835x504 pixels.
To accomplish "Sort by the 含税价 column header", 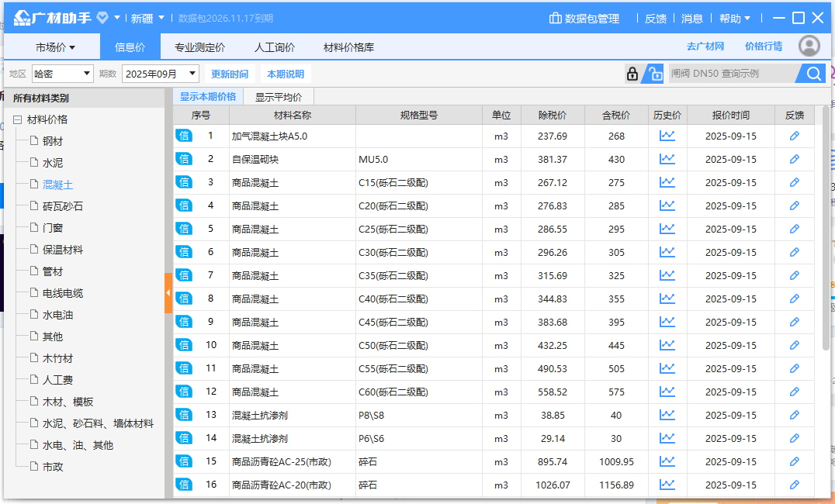I will [616, 115].
